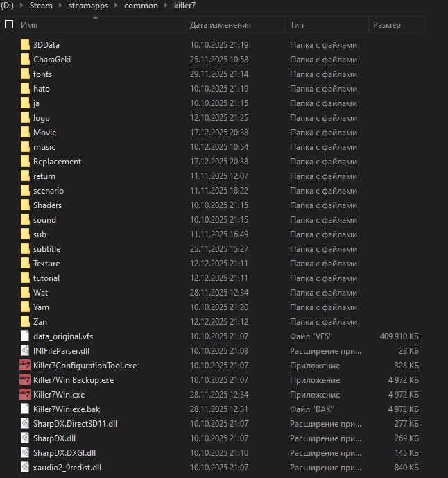The image size is (448, 478).
Task: Go to common in the address path
Action: [x=141, y=6]
